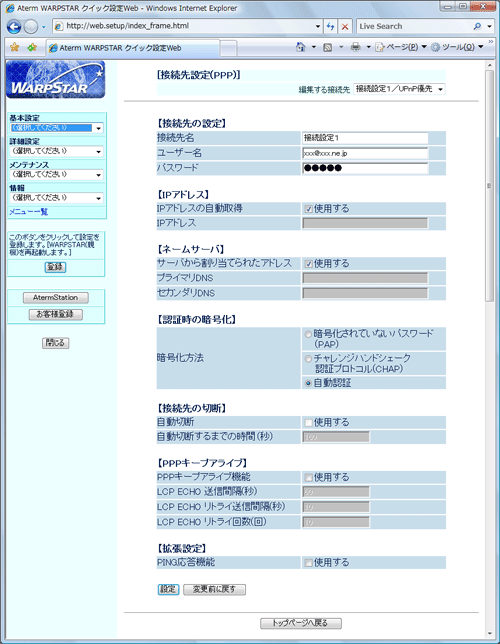Click the 自動切断するまでの時間(秒) field

pos(336,437)
